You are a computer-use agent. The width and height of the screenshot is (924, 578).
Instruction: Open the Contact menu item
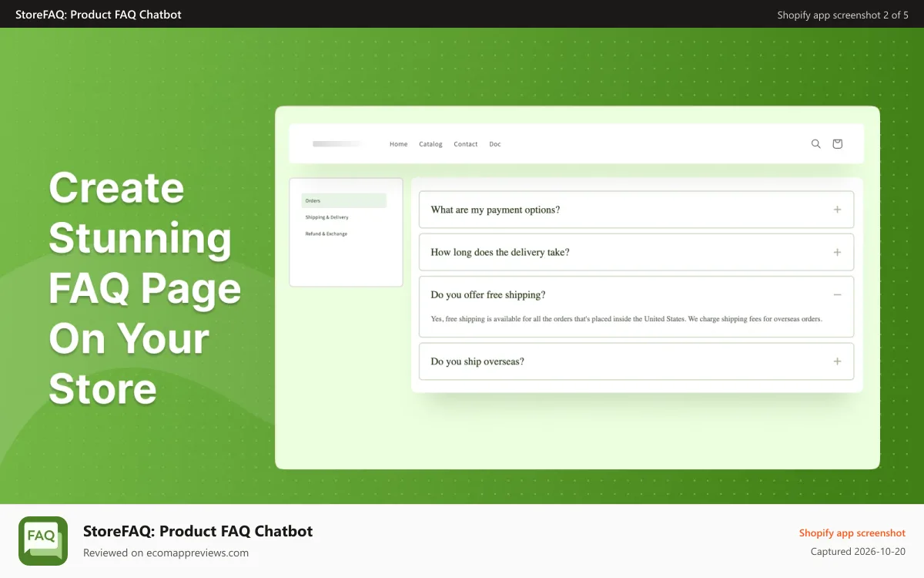pyautogui.click(x=466, y=144)
